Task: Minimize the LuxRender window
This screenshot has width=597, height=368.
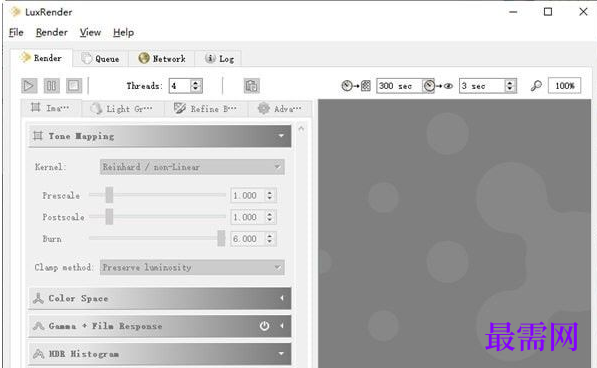Action: (513, 12)
